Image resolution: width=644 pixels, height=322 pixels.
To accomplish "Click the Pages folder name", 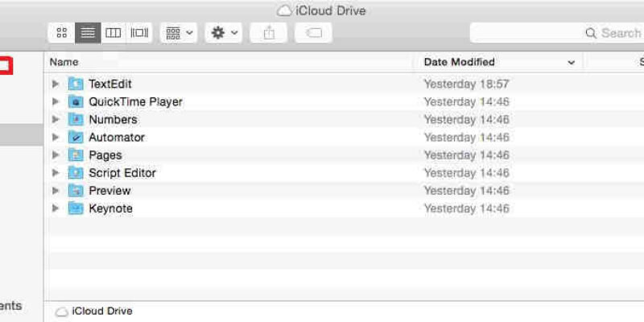I will pyautogui.click(x=105, y=155).
